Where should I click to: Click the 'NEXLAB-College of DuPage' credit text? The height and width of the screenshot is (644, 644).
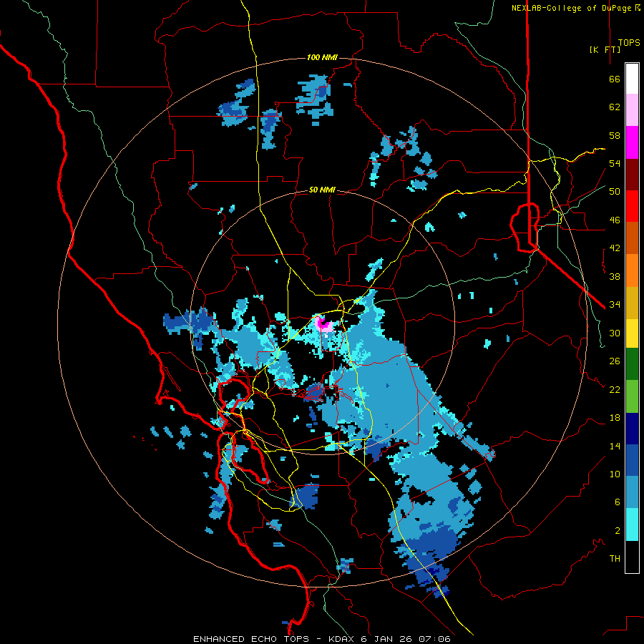[x=572, y=8]
